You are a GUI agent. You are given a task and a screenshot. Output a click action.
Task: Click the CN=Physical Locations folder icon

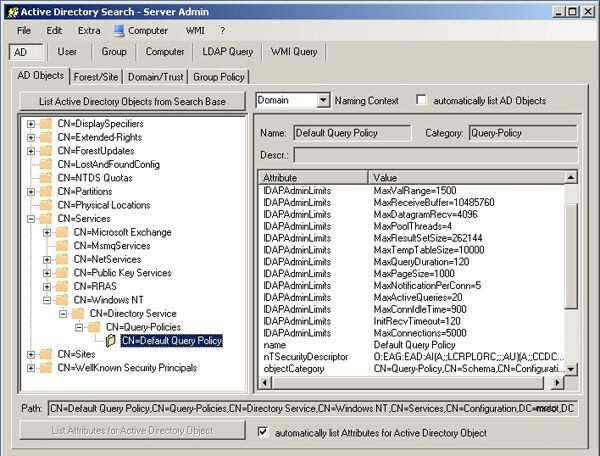pos(47,205)
